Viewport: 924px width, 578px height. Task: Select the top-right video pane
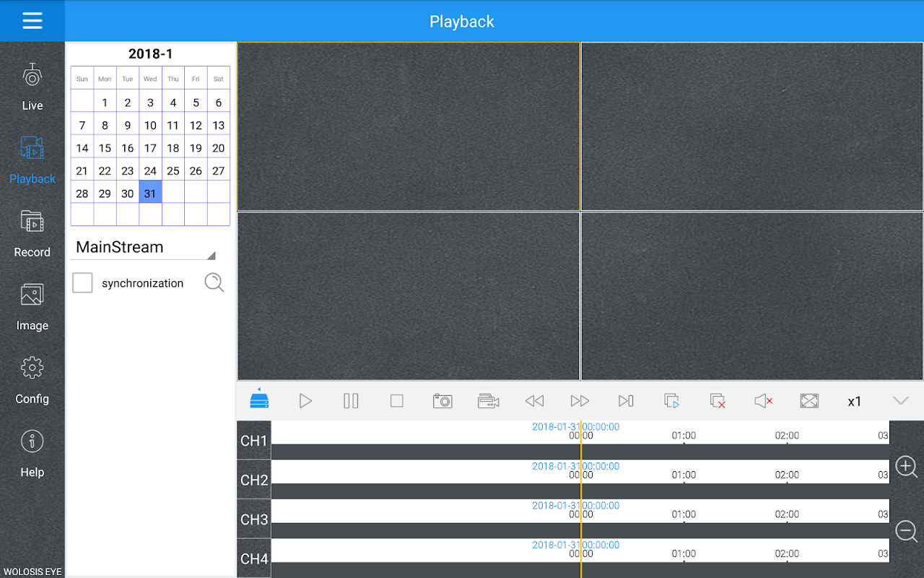point(752,126)
